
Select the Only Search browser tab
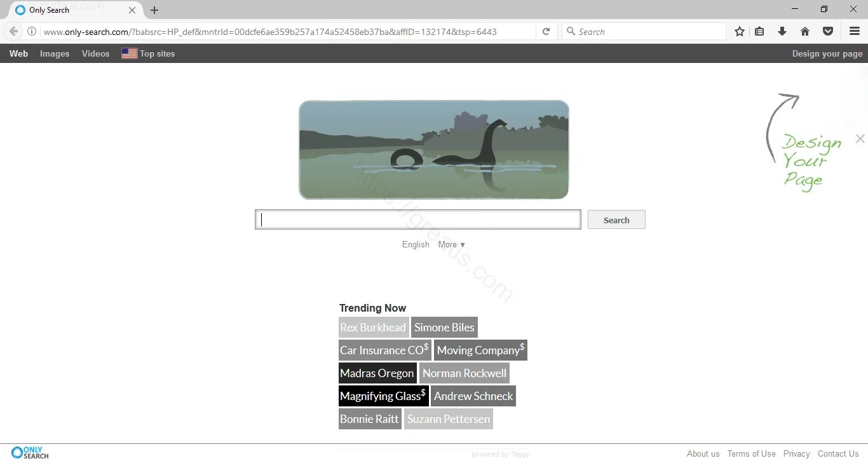(75, 10)
